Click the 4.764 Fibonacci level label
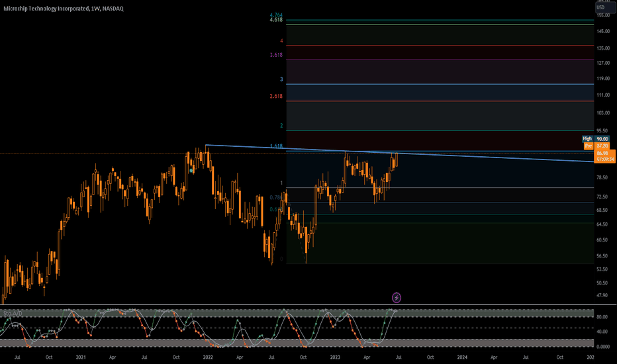Image resolution: width=617 pixels, height=364 pixels. [x=276, y=15]
